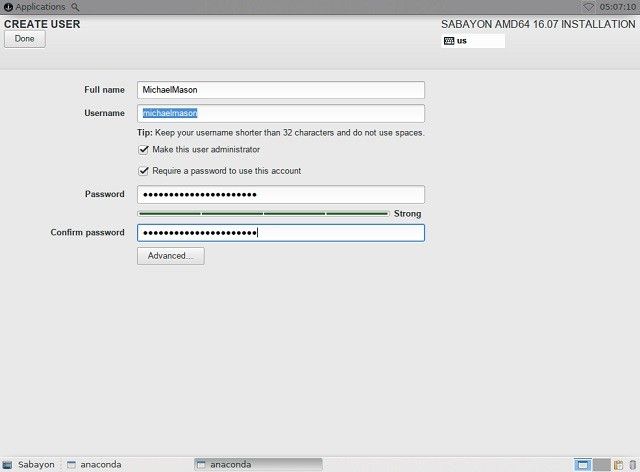Click the Sabayon taskbar window icon

(x=7, y=465)
